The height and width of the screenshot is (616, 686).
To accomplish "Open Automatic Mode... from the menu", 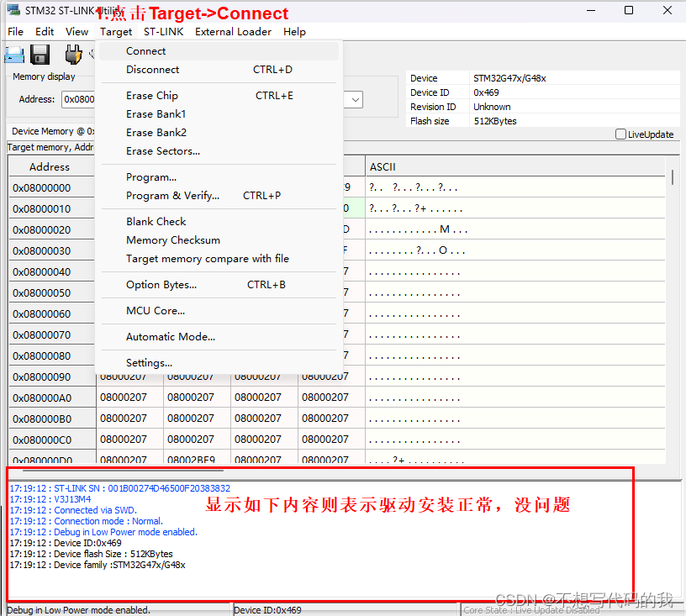I will pyautogui.click(x=219, y=337).
